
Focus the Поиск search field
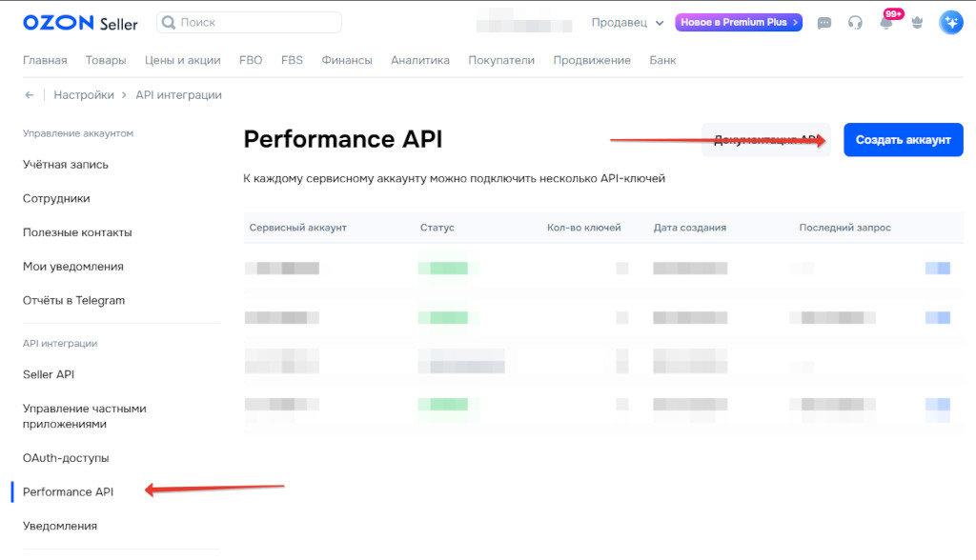tap(249, 23)
